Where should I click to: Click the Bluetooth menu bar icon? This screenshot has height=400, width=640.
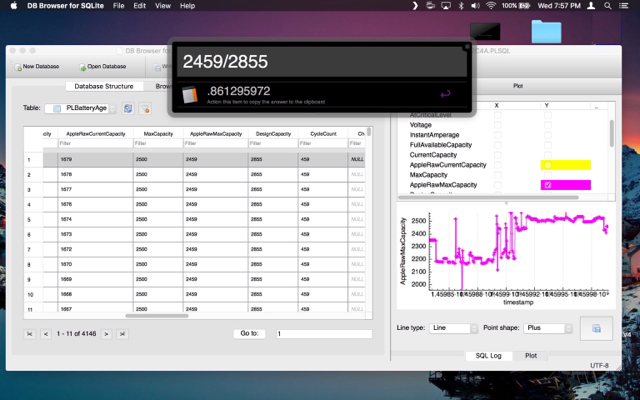461,6
